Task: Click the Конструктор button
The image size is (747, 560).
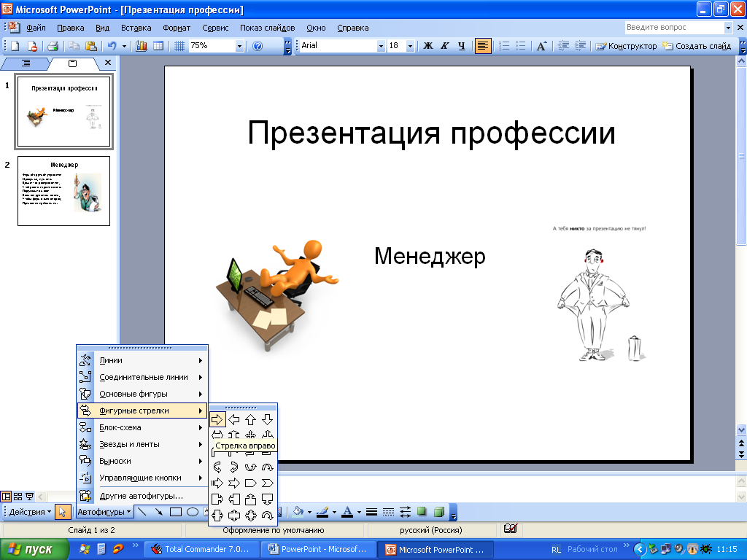Action: (x=625, y=46)
